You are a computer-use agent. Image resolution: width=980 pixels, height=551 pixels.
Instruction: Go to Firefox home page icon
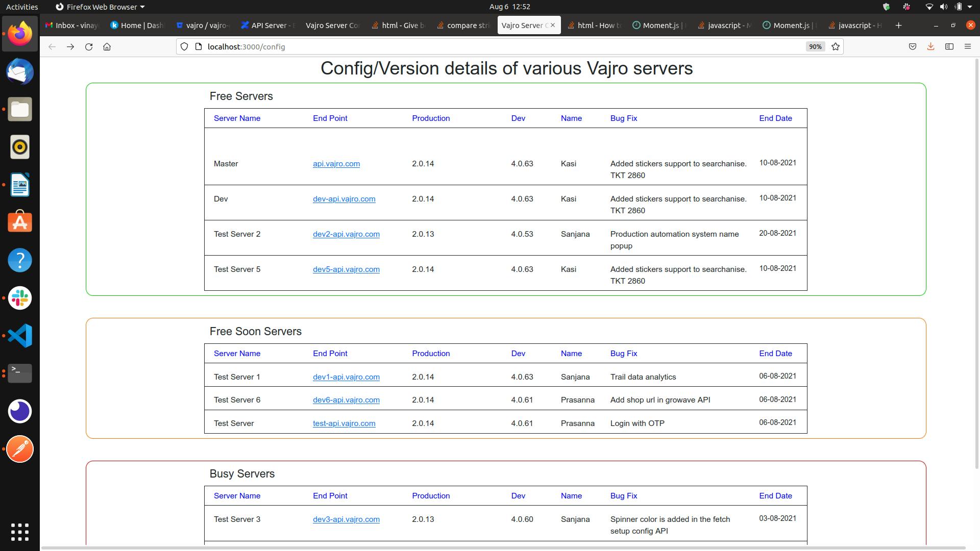[107, 46]
